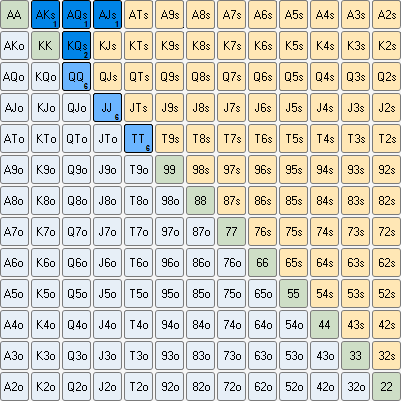Choose the 76s suited connector cell
The width and height of the screenshot is (401, 401).
click(262, 232)
